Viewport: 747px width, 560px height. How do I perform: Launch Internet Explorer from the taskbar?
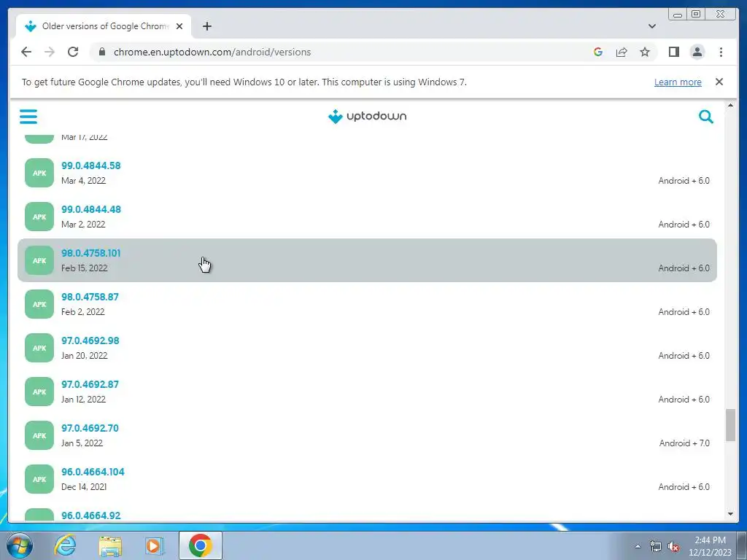click(65, 545)
